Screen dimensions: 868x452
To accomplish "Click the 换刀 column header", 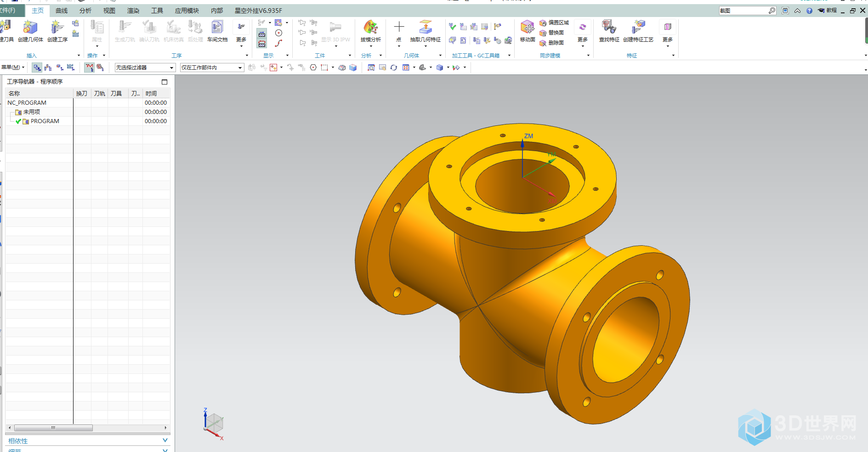I will [82, 93].
